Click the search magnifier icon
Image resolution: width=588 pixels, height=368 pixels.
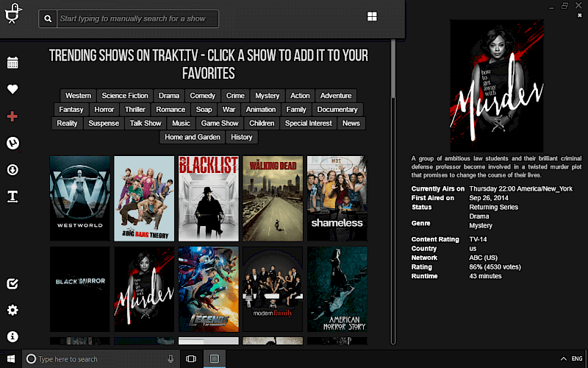tap(48, 19)
